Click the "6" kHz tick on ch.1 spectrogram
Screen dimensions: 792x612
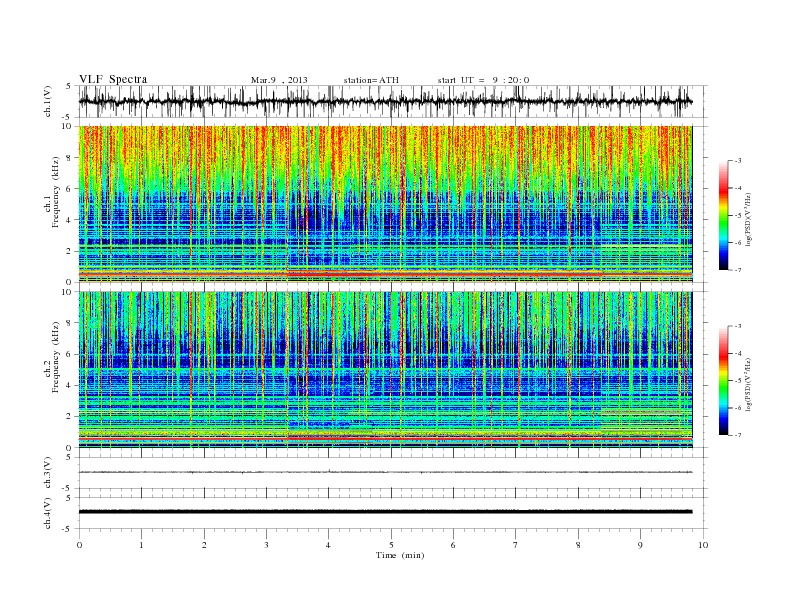click(x=69, y=189)
